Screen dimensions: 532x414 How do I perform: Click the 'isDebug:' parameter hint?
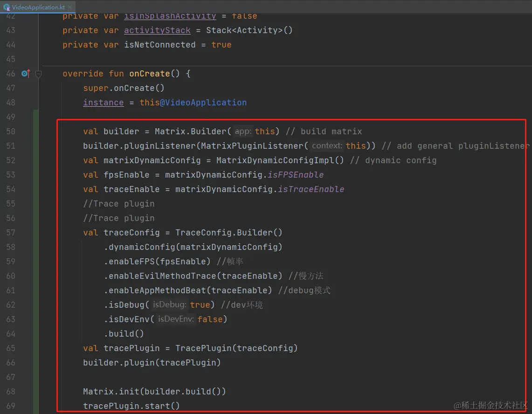[169, 305]
